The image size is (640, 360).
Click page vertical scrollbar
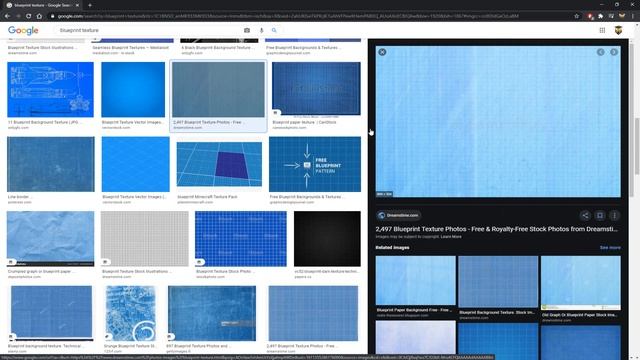[637, 146]
